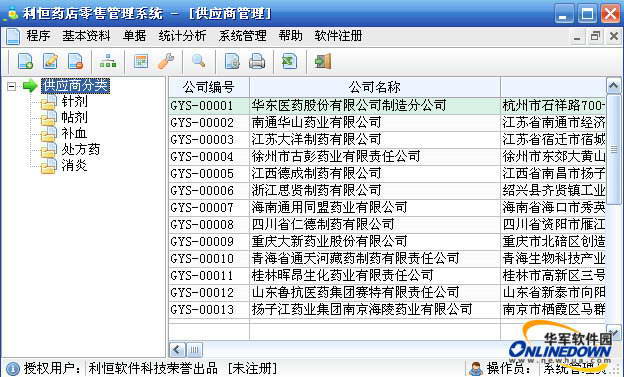The image size is (624, 377).
Task: Click the edit supplier pencil icon
Action: 51,62
